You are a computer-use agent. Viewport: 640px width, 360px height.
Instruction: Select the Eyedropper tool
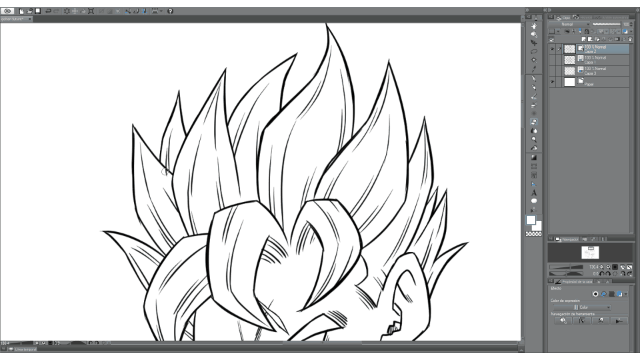(x=534, y=69)
